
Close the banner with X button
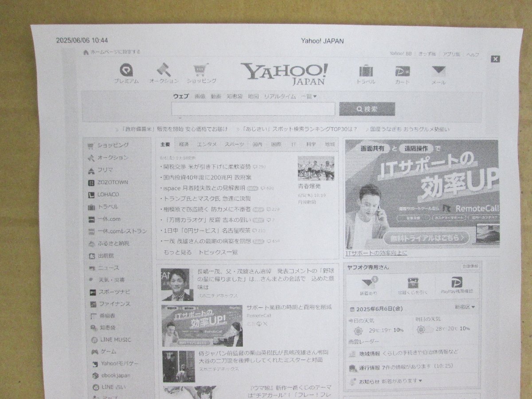click(x=496, y=59)
